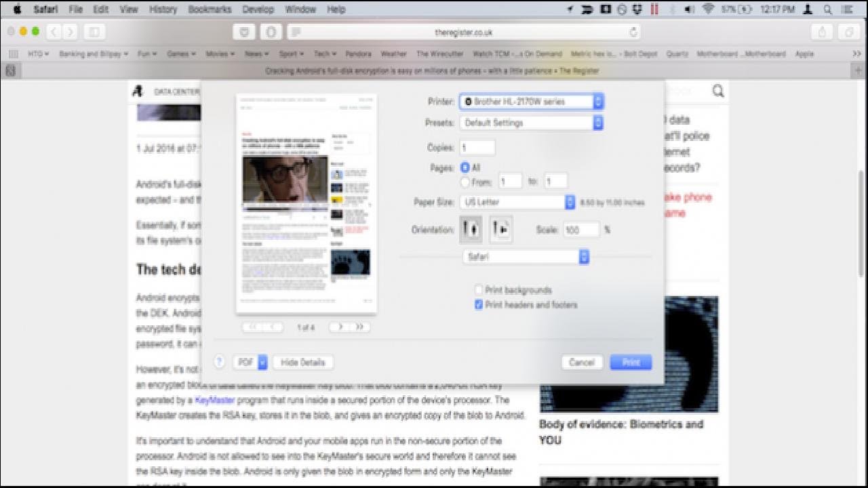Open a new tab with plus button
Viewport: 868px width, 488px height.
[858, 70]
